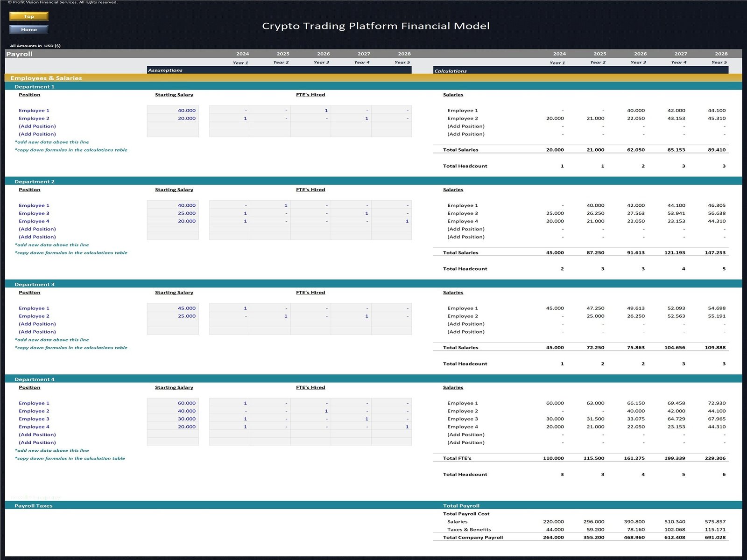Select Department 2 Employee 3 starting salary cell
The width and height of the screenshot is (747, 560).
[173, 213]
